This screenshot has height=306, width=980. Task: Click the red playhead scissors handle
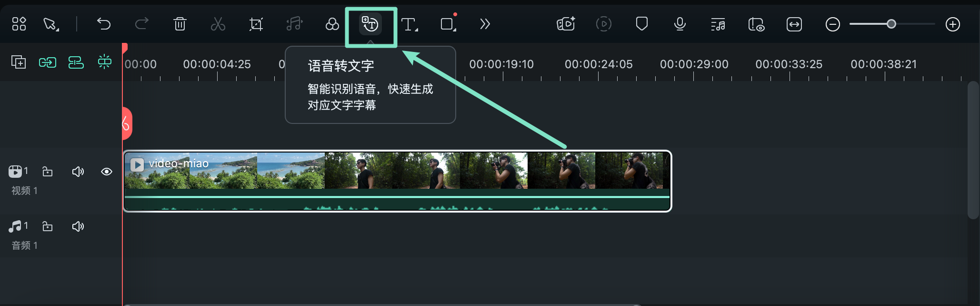[x=127, y=123]
